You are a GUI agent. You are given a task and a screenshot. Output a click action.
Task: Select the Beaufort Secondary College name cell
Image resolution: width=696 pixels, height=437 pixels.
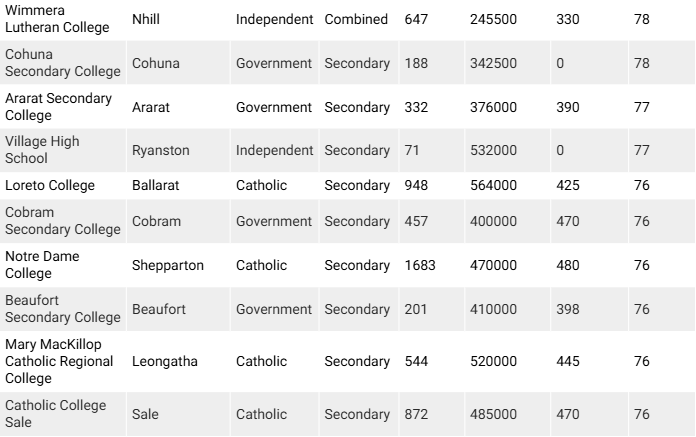61,309
